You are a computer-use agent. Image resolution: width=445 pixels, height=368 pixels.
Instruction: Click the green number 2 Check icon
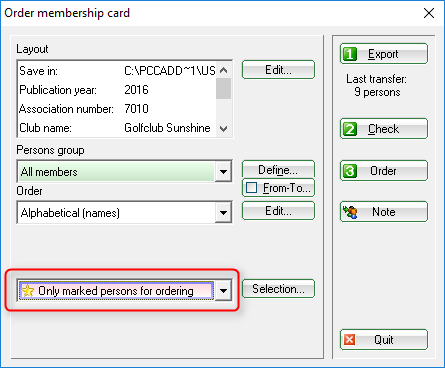click(350, 129)
